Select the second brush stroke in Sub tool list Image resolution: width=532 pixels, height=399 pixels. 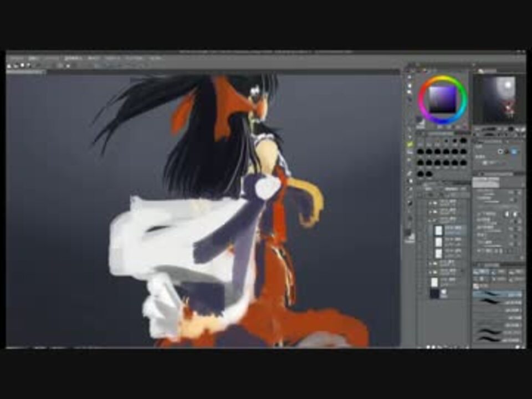click(x=498, y=302)
